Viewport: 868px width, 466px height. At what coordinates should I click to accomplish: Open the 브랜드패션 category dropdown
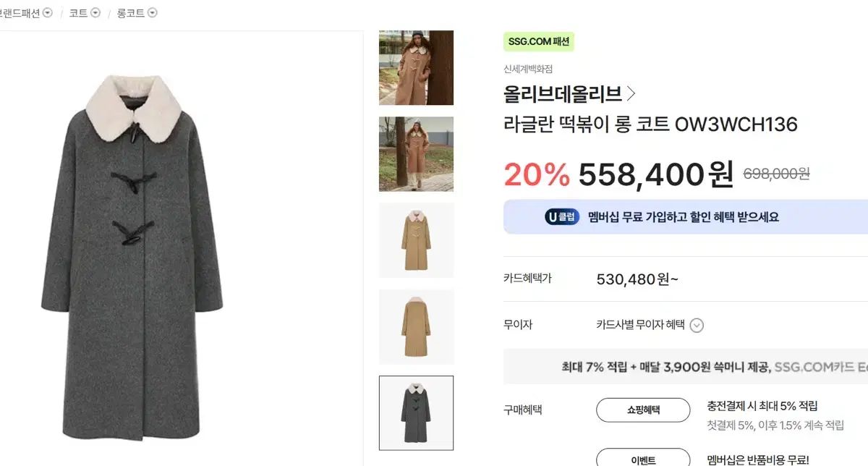[48, 13]
